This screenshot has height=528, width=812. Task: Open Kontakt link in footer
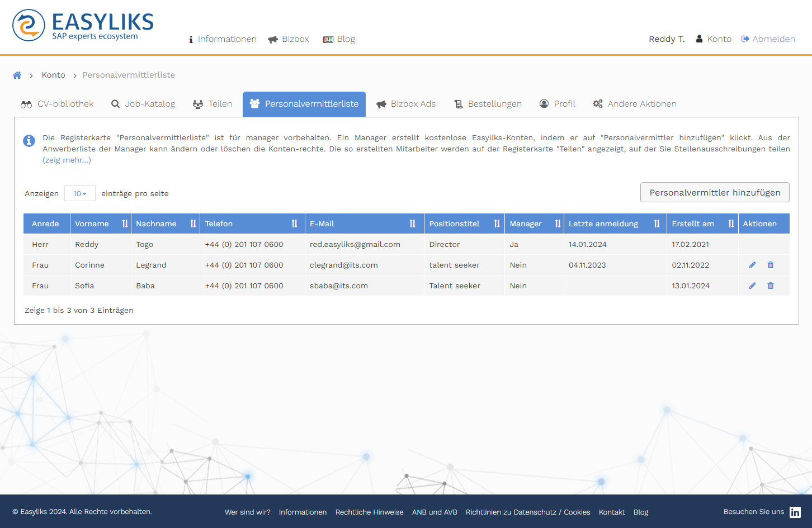612,512
